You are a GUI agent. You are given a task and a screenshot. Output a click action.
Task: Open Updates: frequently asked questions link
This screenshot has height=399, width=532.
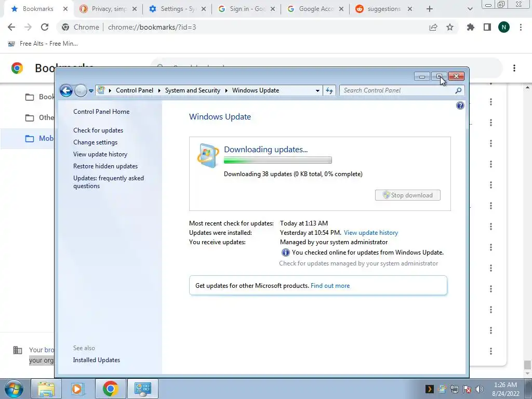pos(109,182)
